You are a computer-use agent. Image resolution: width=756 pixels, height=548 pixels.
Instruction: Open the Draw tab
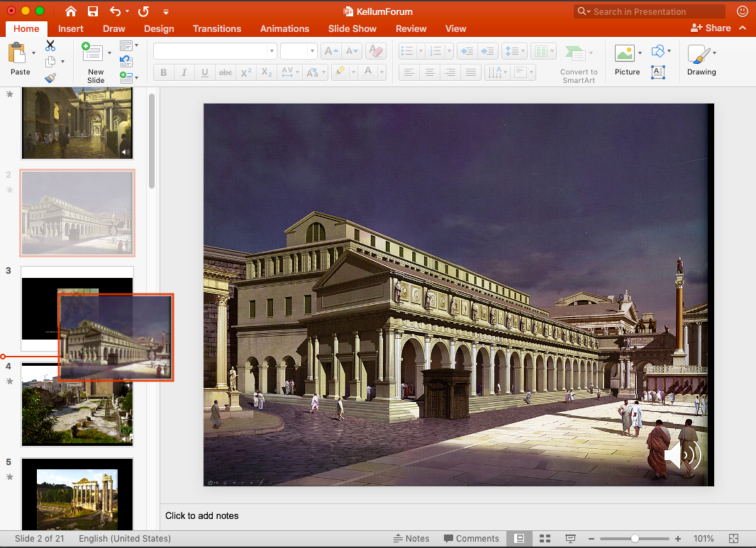(113, 28)
